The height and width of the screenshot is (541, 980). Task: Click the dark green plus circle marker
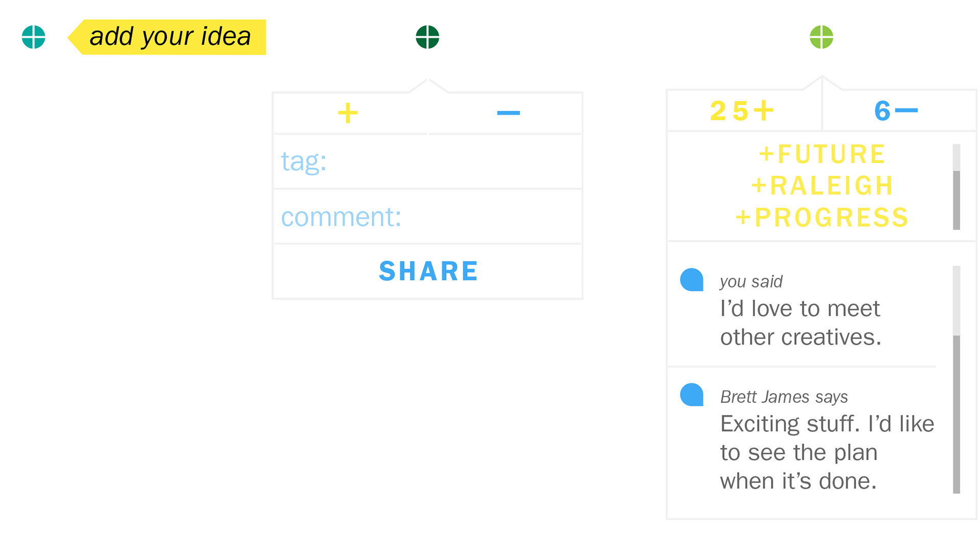[x=428, y=37]
